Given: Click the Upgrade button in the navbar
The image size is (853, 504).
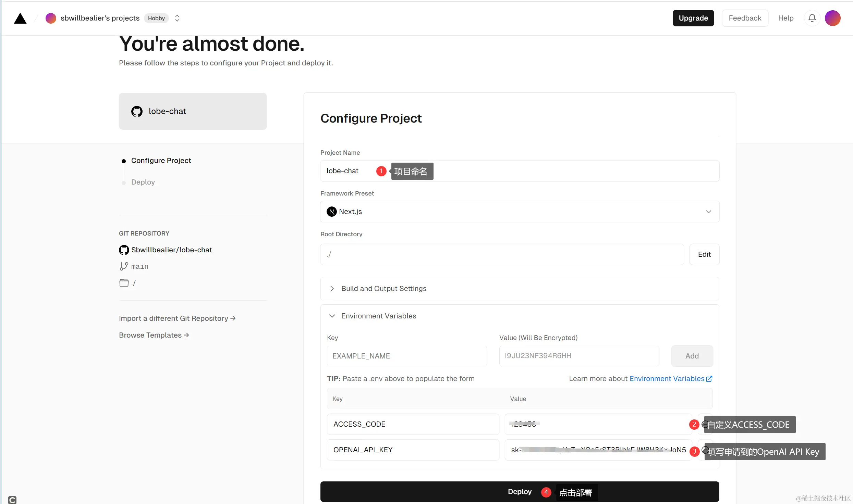Looking at the screenshot, I should pyautogui.click(x=693, y=18).
